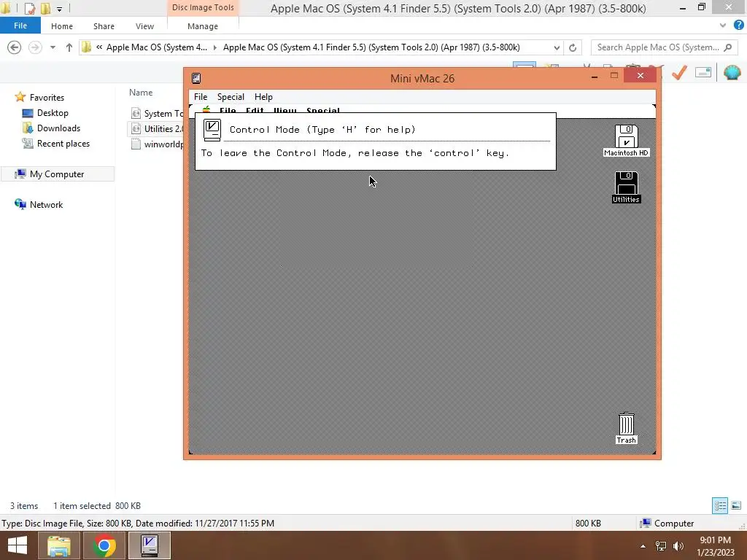Select Network in navigation pane
Image resolution: width=747 pixels, height=560 pixels.
tap(46, 205)
